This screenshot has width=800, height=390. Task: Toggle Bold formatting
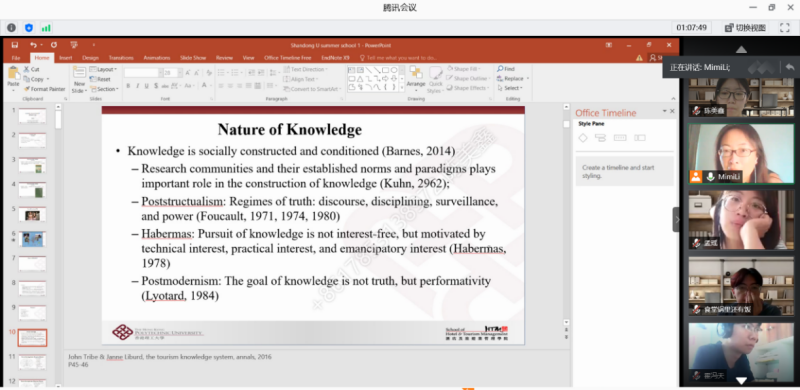pos(129,86)
